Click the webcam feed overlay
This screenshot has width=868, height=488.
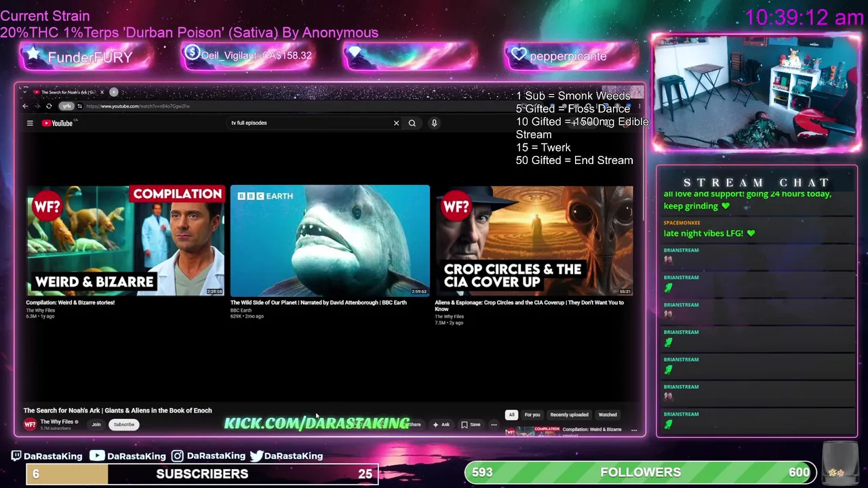[757, 91]
